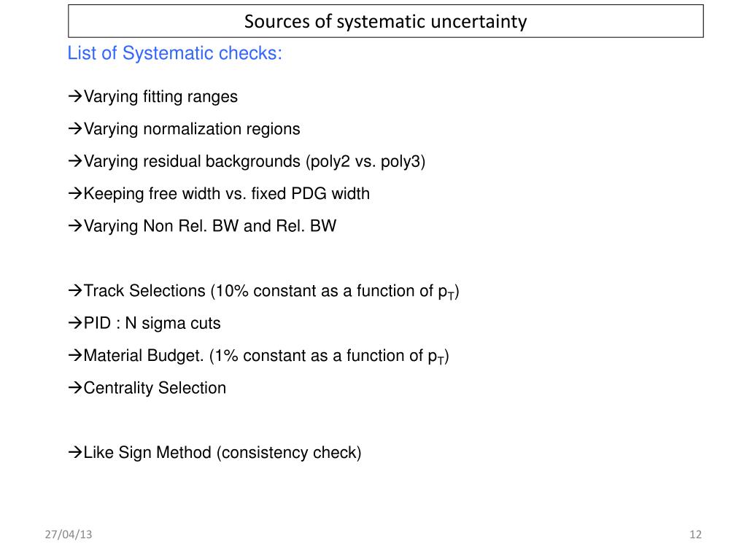Screen dimensions: 747x560
Task: Click the '(poly2 vs. poly3)' text
Action: tap(365, 161)
